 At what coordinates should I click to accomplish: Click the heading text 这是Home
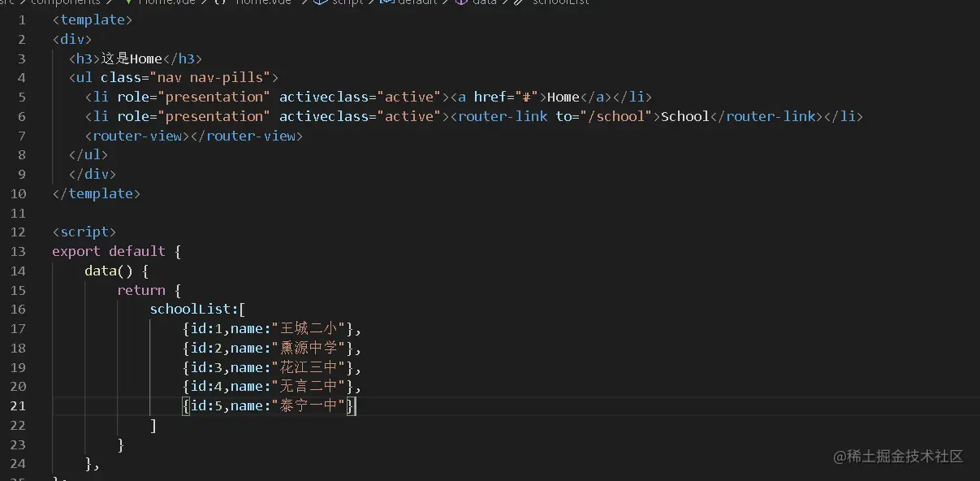click(x=132, y=58)
